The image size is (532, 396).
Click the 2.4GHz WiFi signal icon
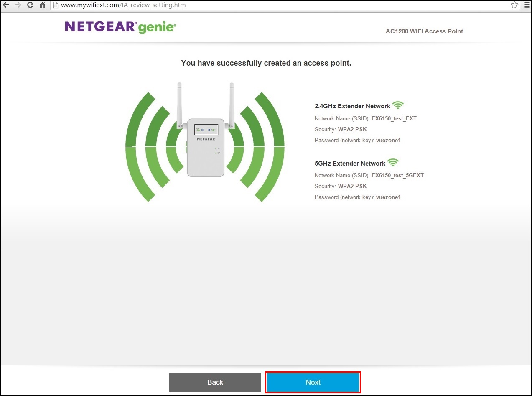398,105
